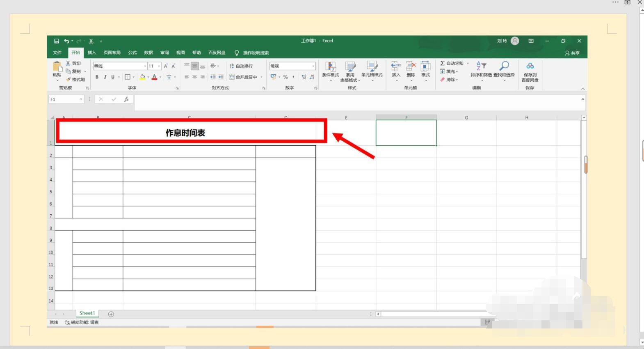Toggle Underline formatting

point(113,77)
